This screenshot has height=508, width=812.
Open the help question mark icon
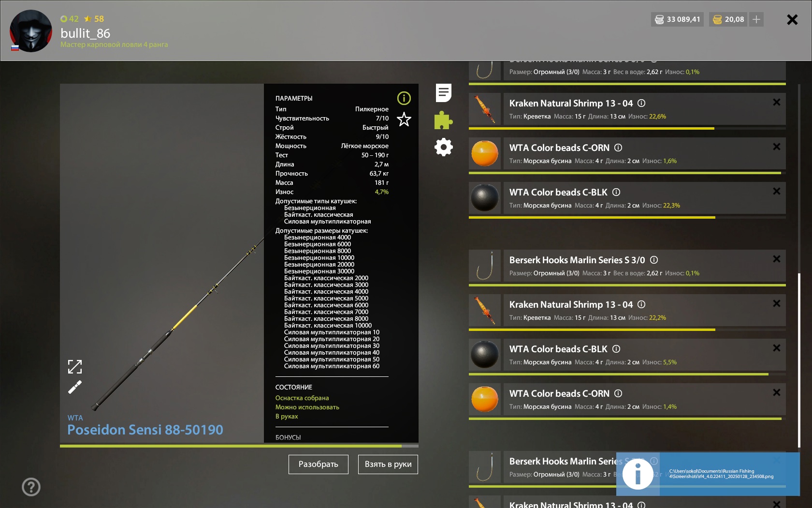click(x=31, y=487)
